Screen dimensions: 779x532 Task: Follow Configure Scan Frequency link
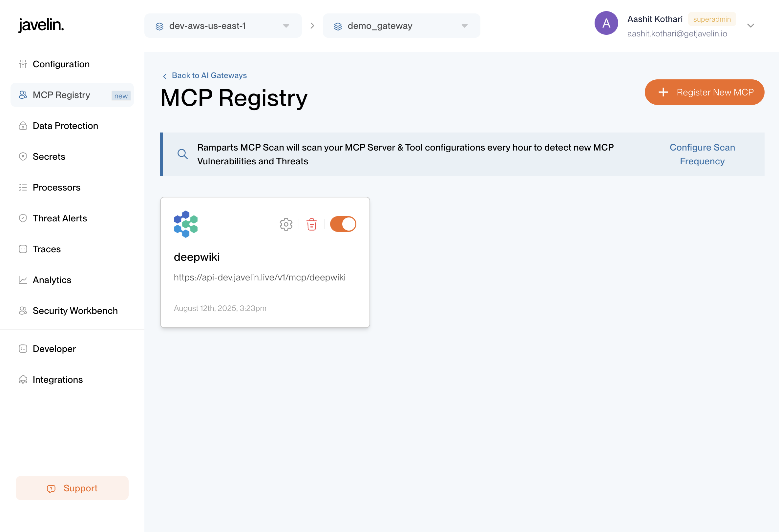(702, 154)
